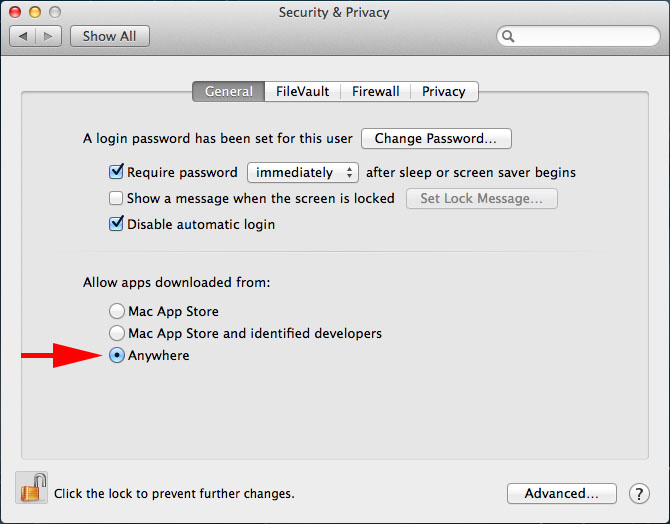The width and height of the screenshot is (670, 524).
Task: Switch to the FileVault tab
Action: pos(302,91)
